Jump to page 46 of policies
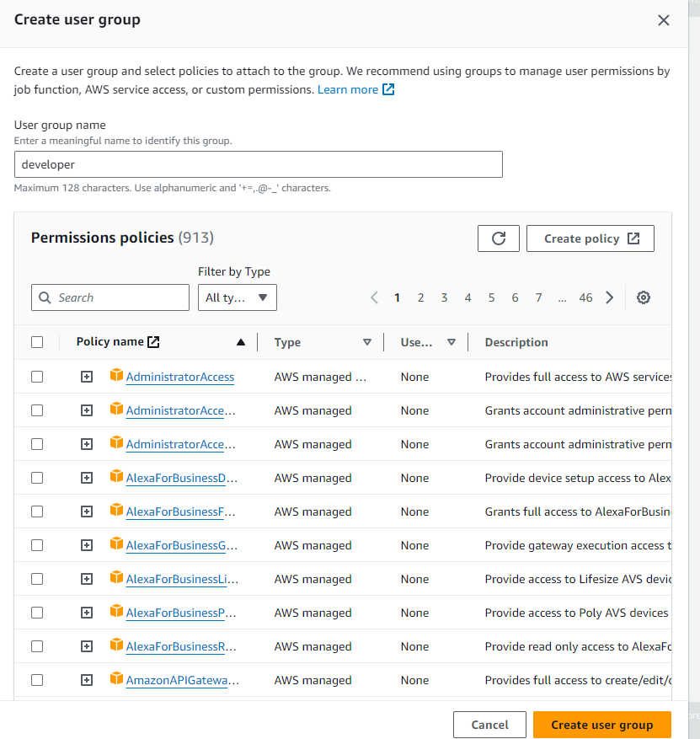This screenshot has width=700, height=739. coord(585,297)
